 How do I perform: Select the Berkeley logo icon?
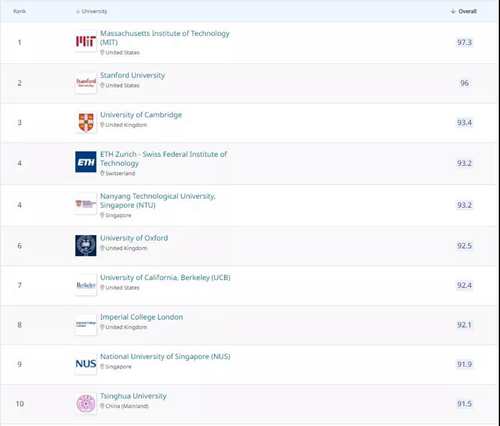pos(86,285)
